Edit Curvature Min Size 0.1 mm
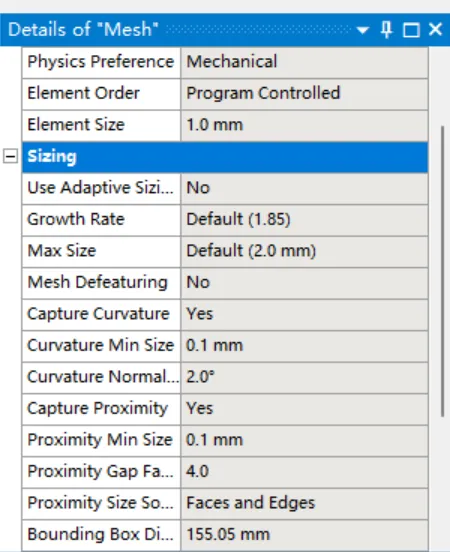Image resolution: width=450 pixels, height=552 pixels. click(304, 346)
